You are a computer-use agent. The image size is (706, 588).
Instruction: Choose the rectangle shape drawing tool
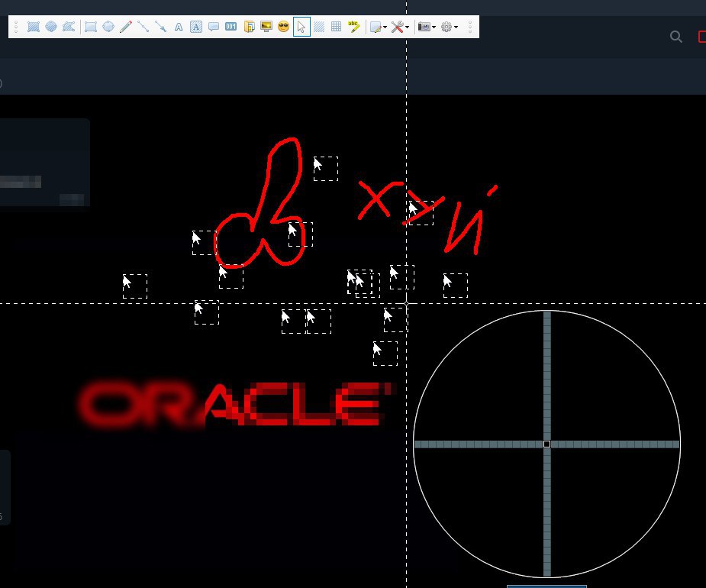click(x=91, y=27)
